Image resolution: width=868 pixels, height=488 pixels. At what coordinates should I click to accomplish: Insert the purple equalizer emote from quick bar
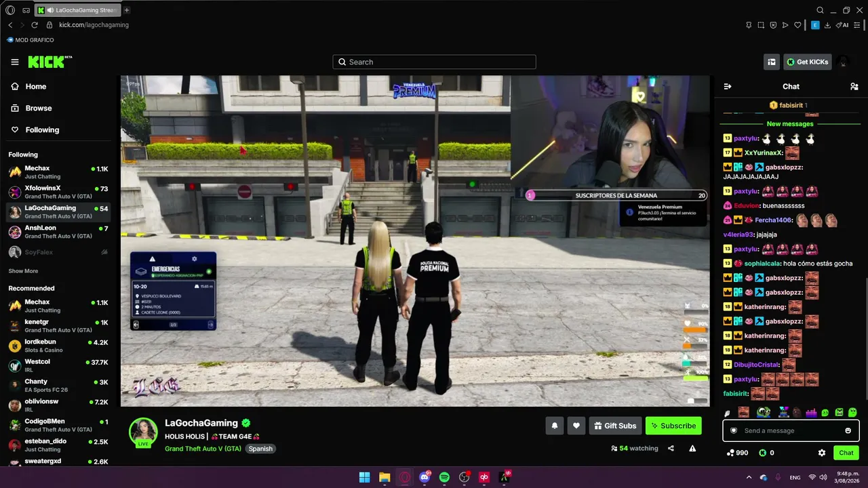(811, 412)
